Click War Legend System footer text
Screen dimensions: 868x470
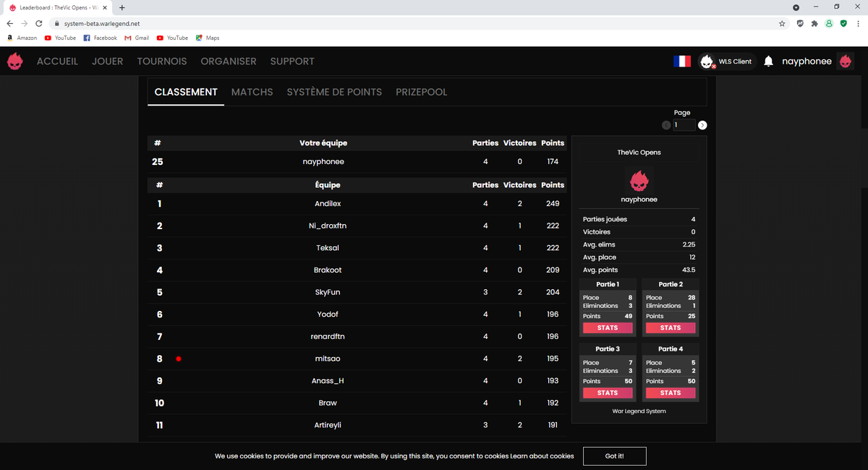click(x=639, y=411)
